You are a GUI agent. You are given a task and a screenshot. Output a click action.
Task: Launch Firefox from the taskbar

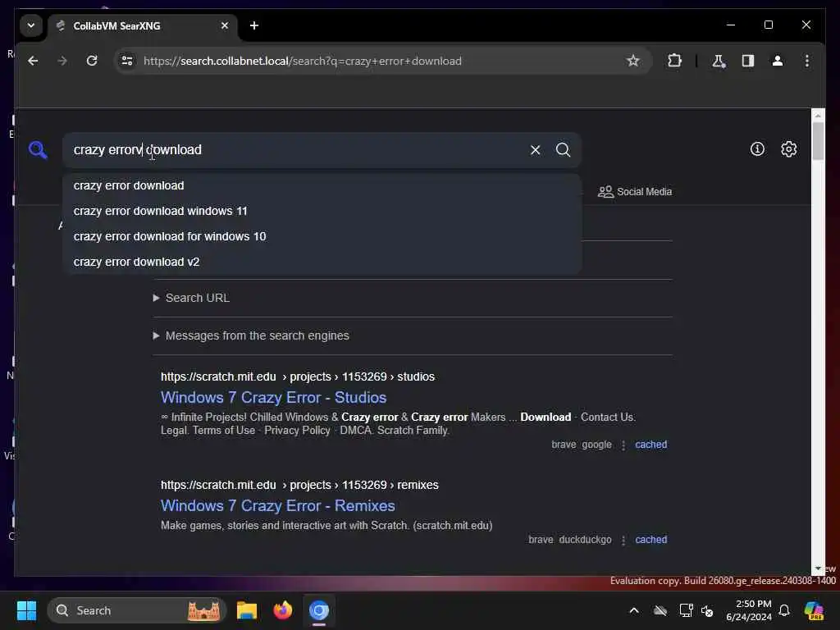click(x=283, y=610)
